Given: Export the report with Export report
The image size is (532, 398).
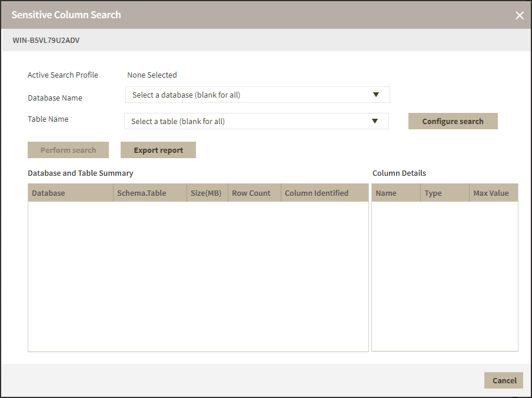Looking at the screenshot, I should coord(158,150).
